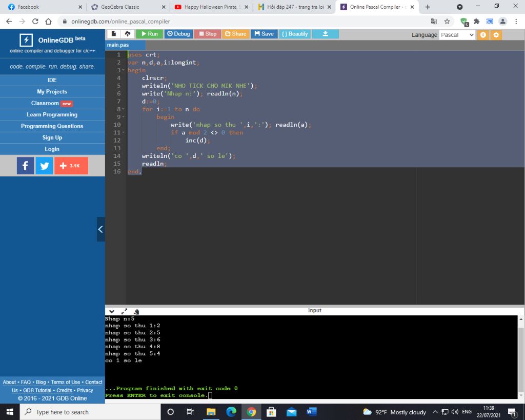This screenshot has height=420, width=525.
Task: Beautify the source code
Action: tap(295, 34)
